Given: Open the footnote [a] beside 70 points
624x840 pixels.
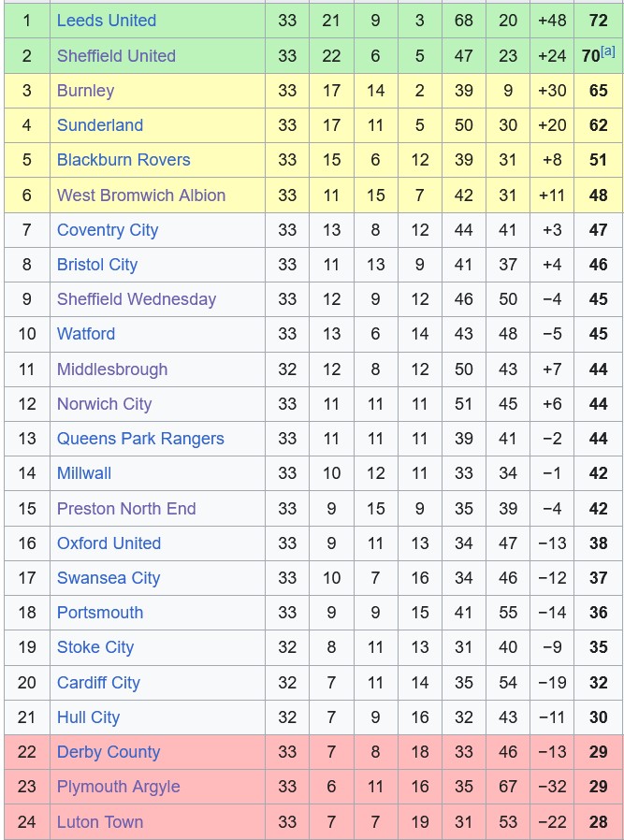Looking at the screenshot, I should (608, 52).
